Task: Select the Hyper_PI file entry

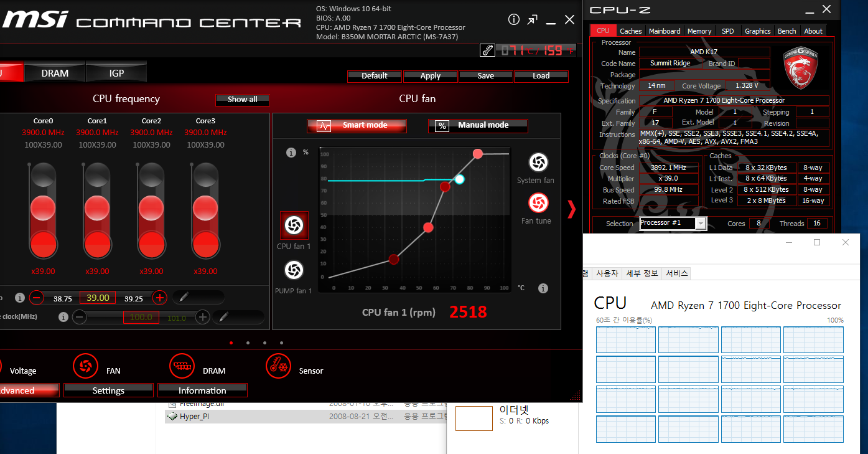Action: click(x=194, y=417)
